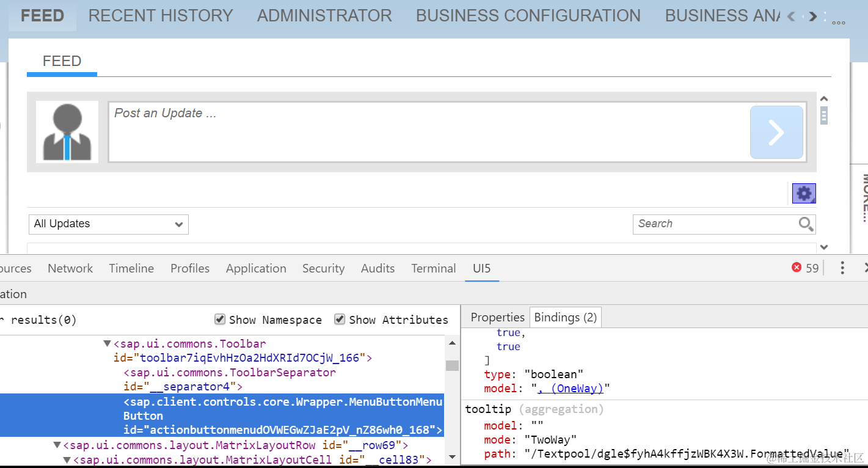The width and height of the screenshot is (868, 468).
Task: Click the red error count 59 indicator
Action: click(x=805, y=268)
